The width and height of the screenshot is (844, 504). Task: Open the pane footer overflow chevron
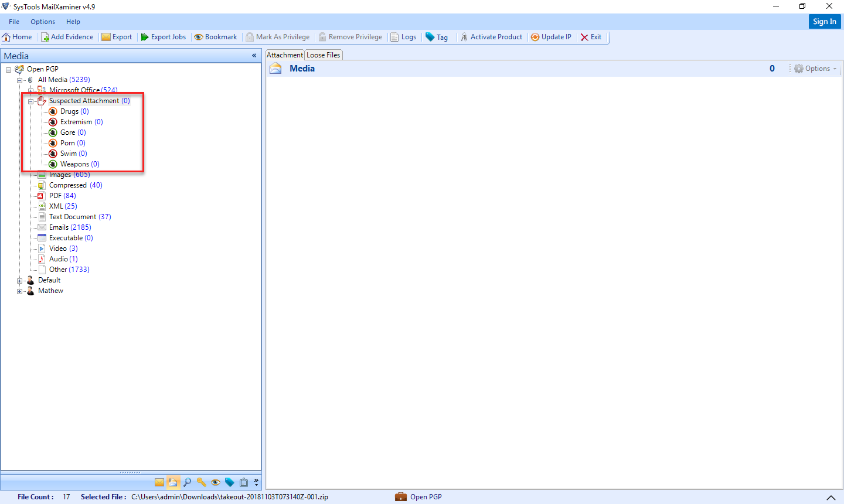tap(256, 482)
